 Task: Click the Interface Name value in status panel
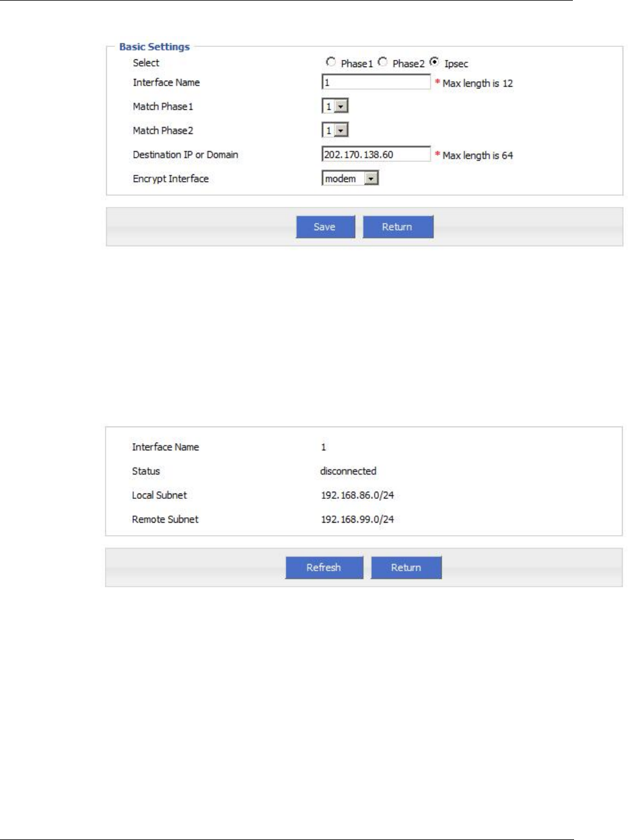click(323, 447)
